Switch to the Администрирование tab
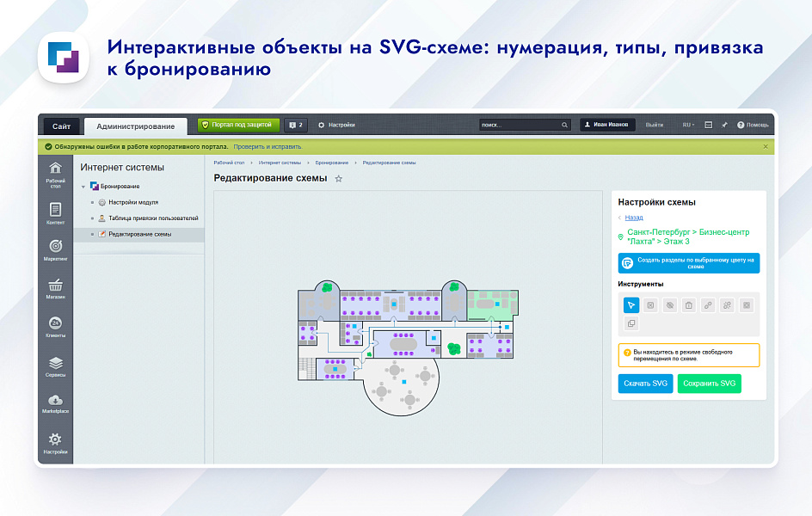Screen dimensions: 812x516 click(136, 126)
